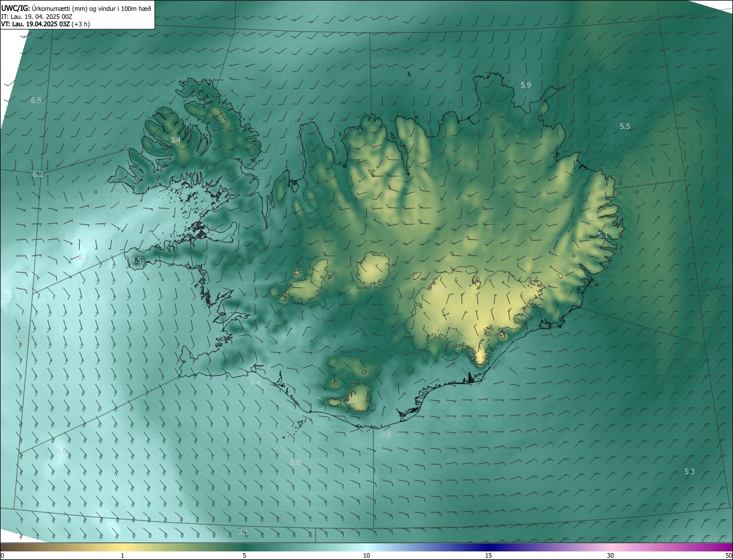The image size is (733, 560).
Task: Pick the 5.9 value on the map
Action: click(526, 85)
